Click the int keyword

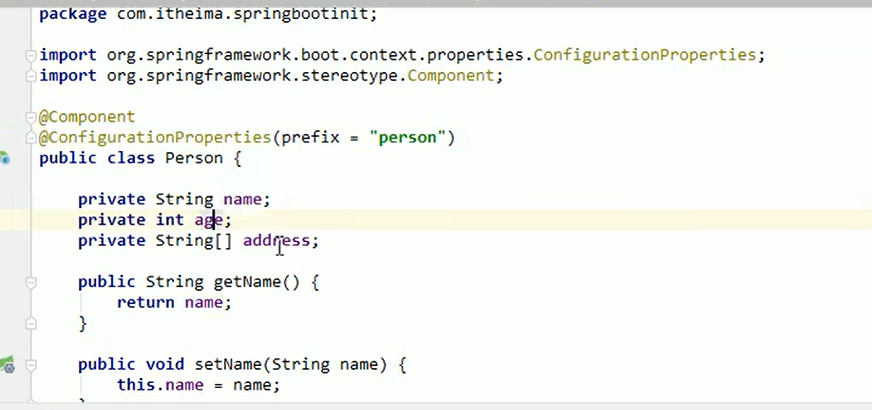(x=170, y=220)
